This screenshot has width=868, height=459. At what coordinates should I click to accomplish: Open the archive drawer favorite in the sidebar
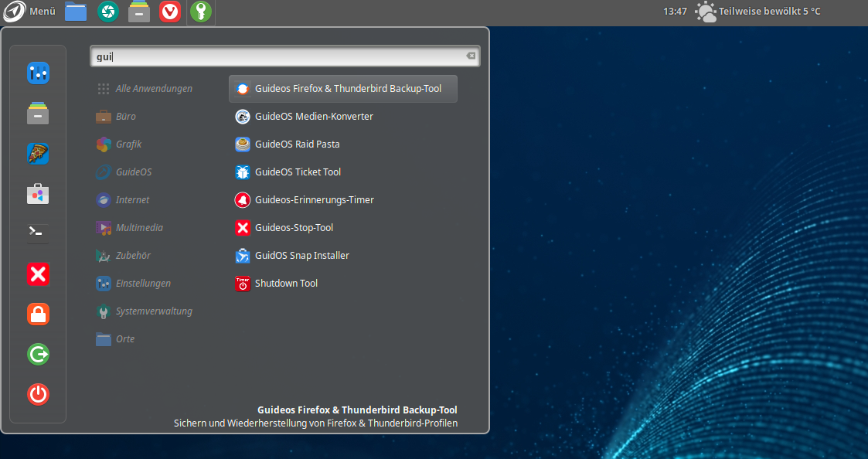click(38, 114)
